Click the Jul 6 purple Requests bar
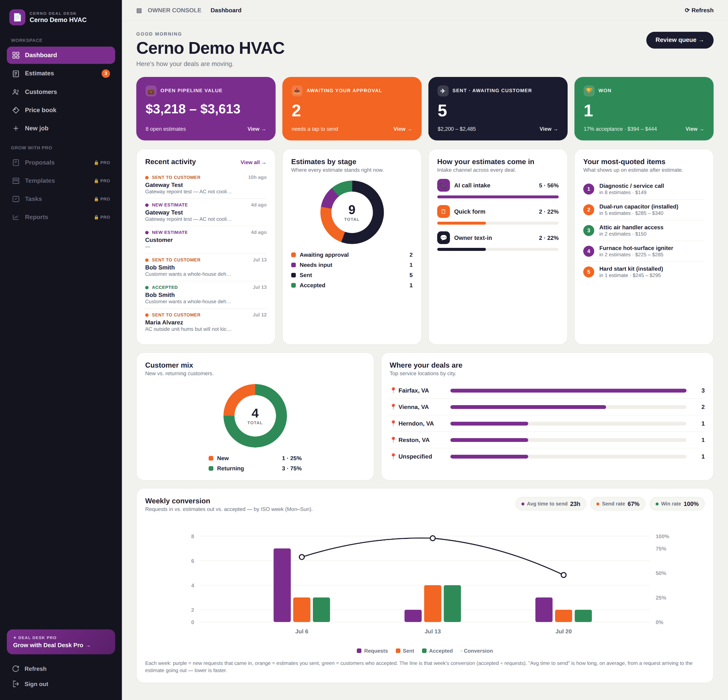 (x=282, y=585)
